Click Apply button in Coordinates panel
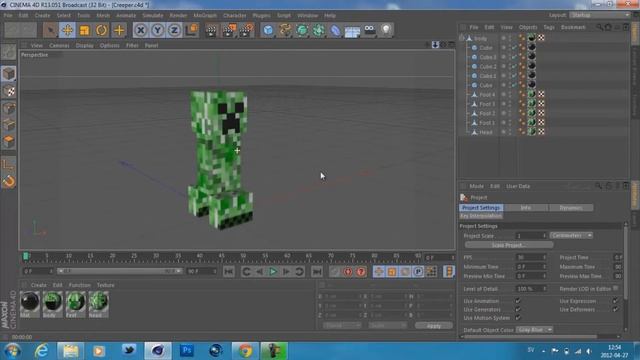Image resolution: width=640 pixels, height=360 pixels. pos(434,326)
